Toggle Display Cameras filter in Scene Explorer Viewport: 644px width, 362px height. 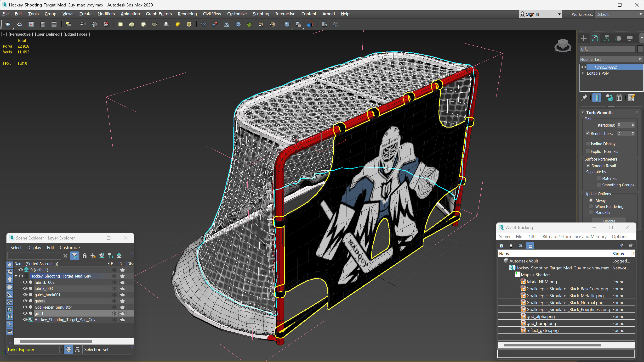[10, 287]
